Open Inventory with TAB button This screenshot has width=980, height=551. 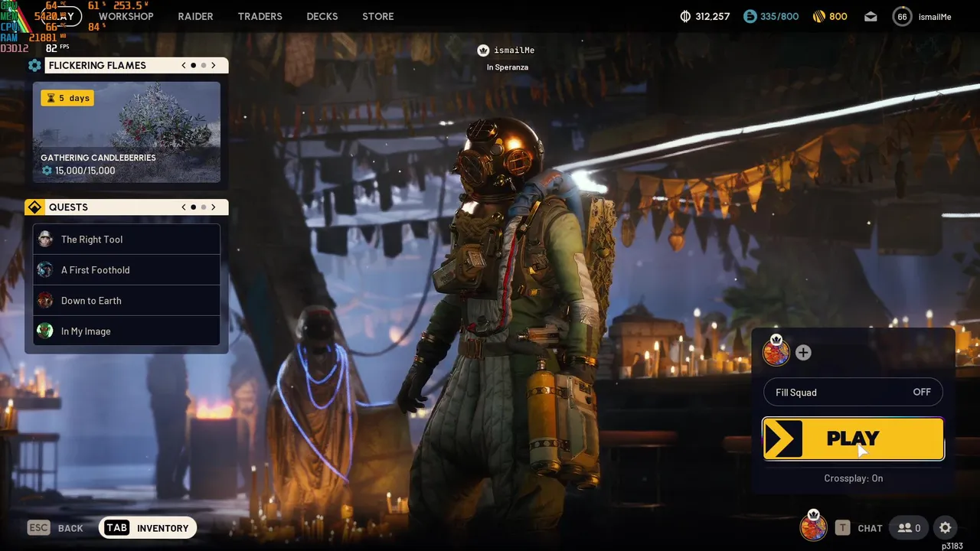click(148, 528)
